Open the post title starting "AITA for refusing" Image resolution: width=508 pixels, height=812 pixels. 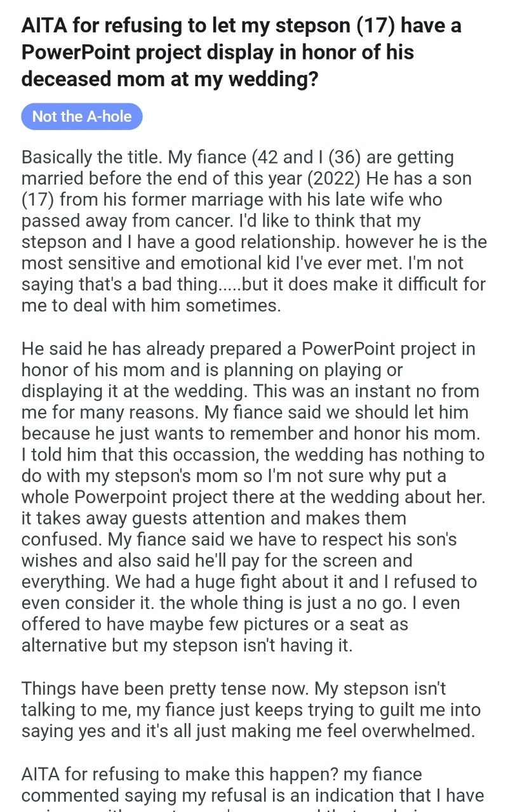tap(241, 51)
